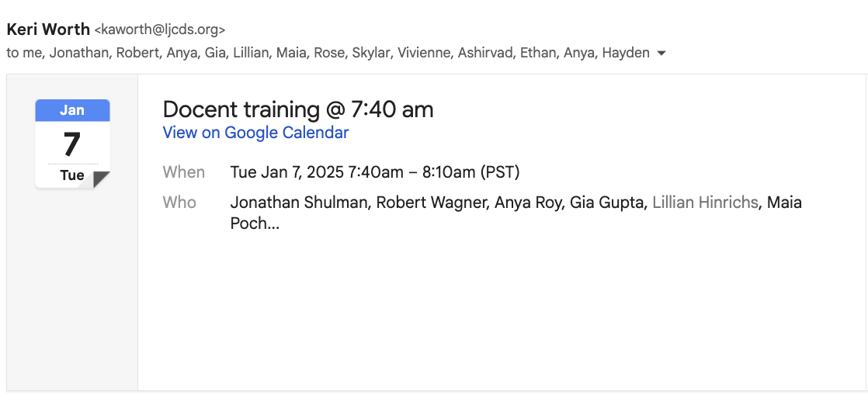
Task: Select the grayed-out attendee Lillian Hinrichs
Action: pyautogui.click(x=705, y=203)
